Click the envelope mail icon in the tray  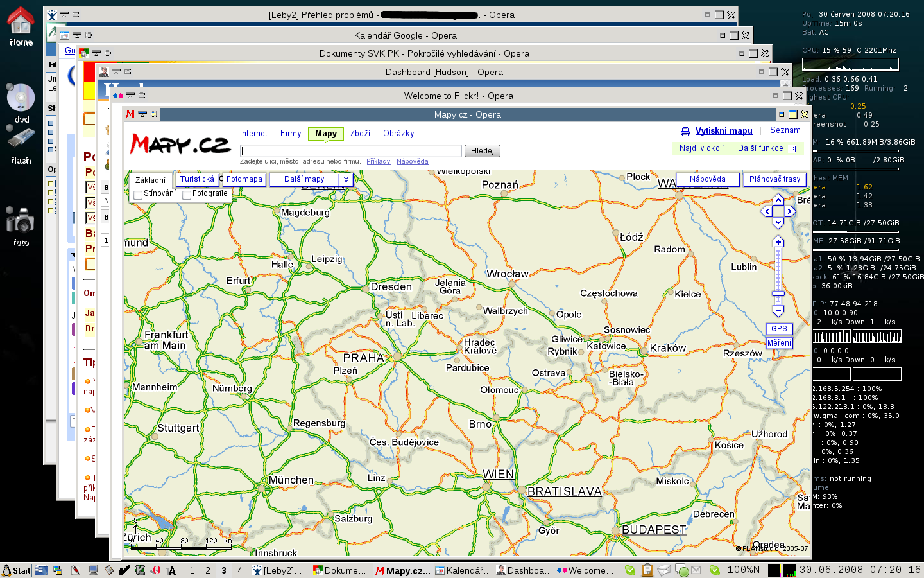coord(664,570)
